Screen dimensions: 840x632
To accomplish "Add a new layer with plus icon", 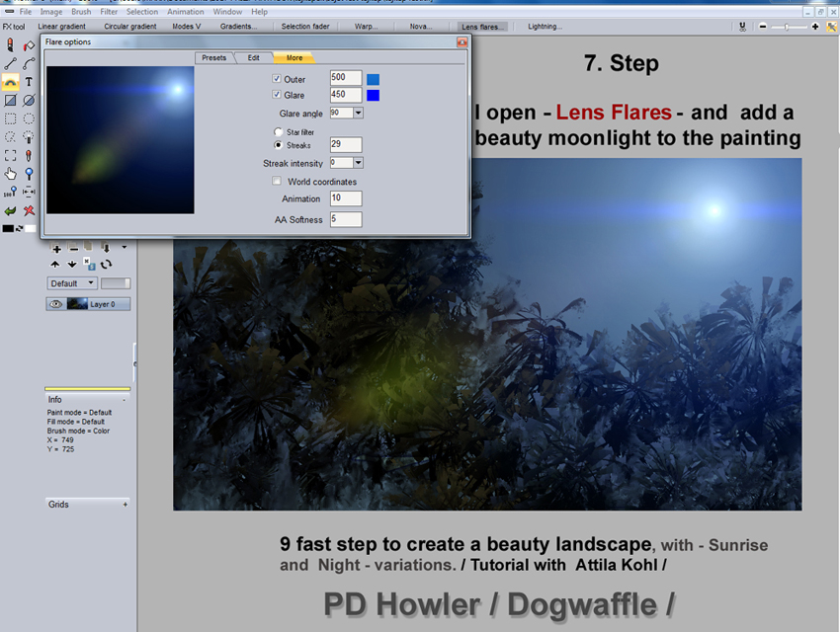I will click(x=56, y=249).
